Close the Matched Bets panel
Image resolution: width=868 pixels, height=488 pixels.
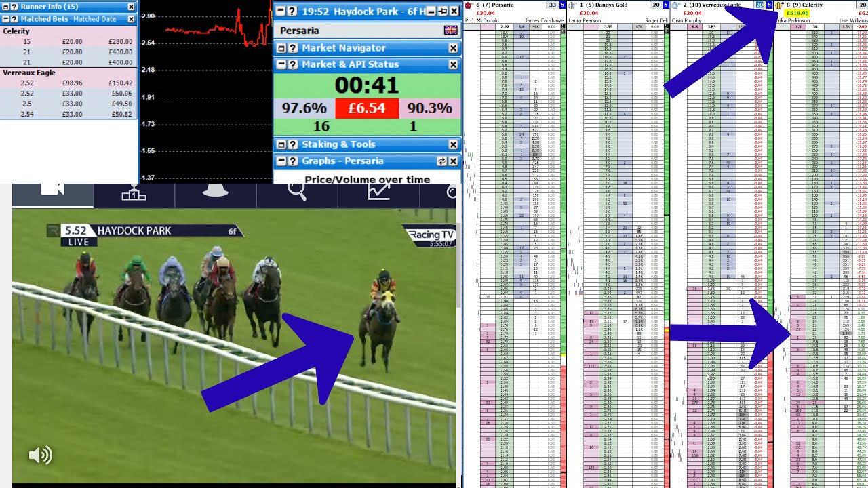[x=131, y=19]
